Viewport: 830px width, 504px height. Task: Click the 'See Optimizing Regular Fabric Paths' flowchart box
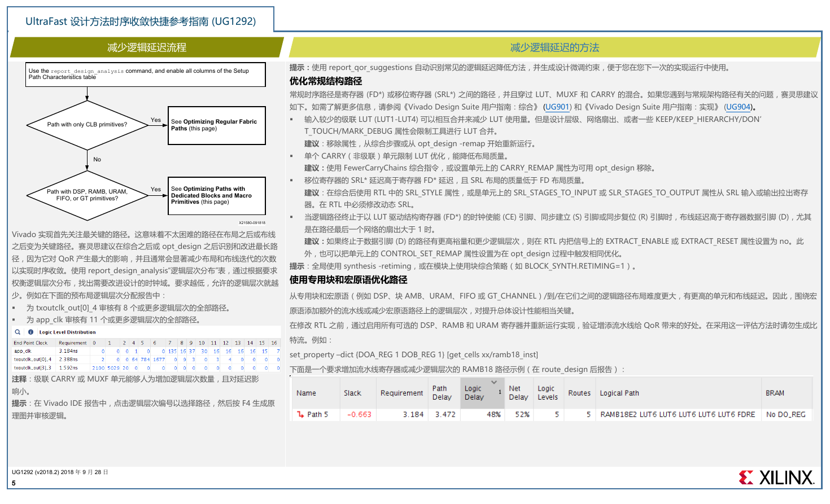point(217,125)
